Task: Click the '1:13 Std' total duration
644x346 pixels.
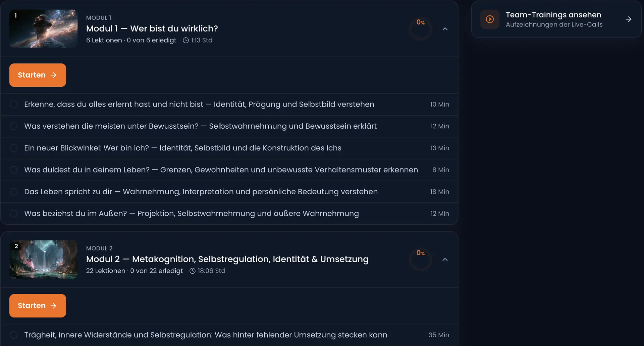Action: (202, 40)
